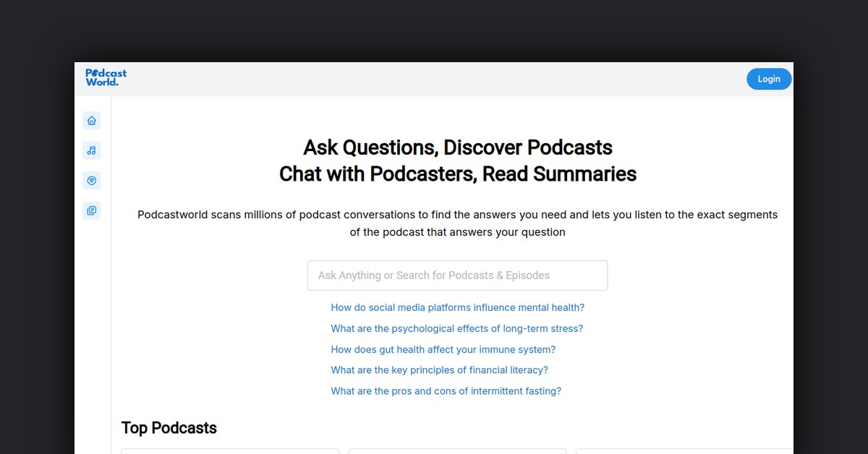Click the Ask Questions, Discover Podcasts heading
Screen dimensions: 868x454
tap(457, 147)
